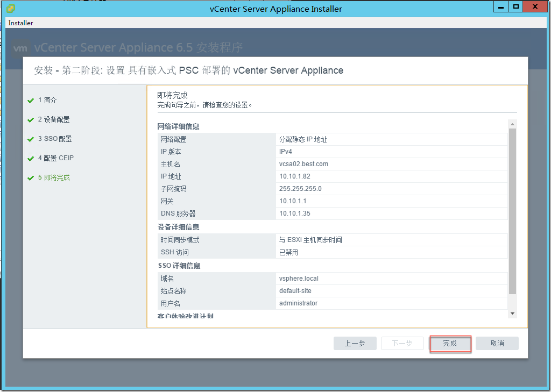Maximize the installer window
The image size is (551, 392).
pos(515,6)
